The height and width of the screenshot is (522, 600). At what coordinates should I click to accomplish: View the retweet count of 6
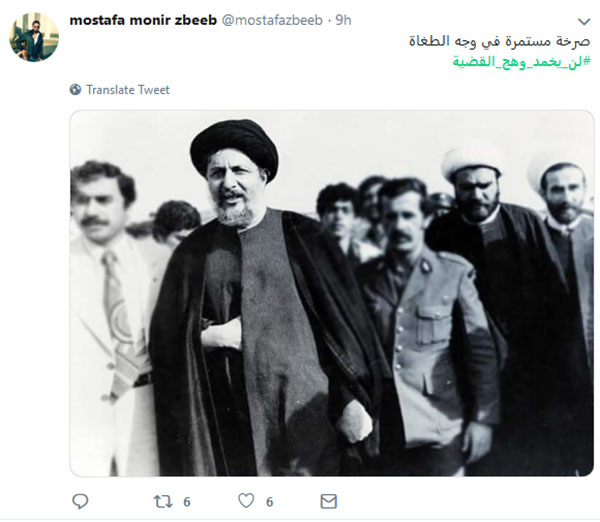tap(187, 502)
